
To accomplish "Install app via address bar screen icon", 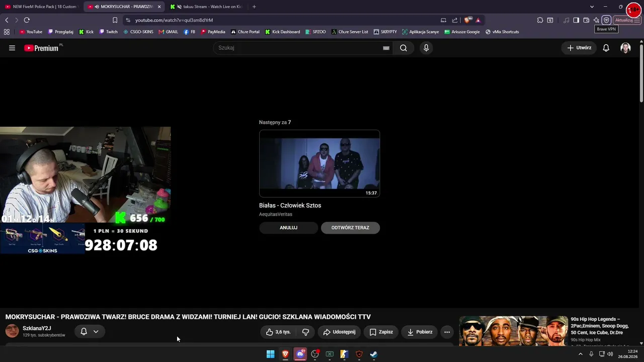I will point(443,20).
